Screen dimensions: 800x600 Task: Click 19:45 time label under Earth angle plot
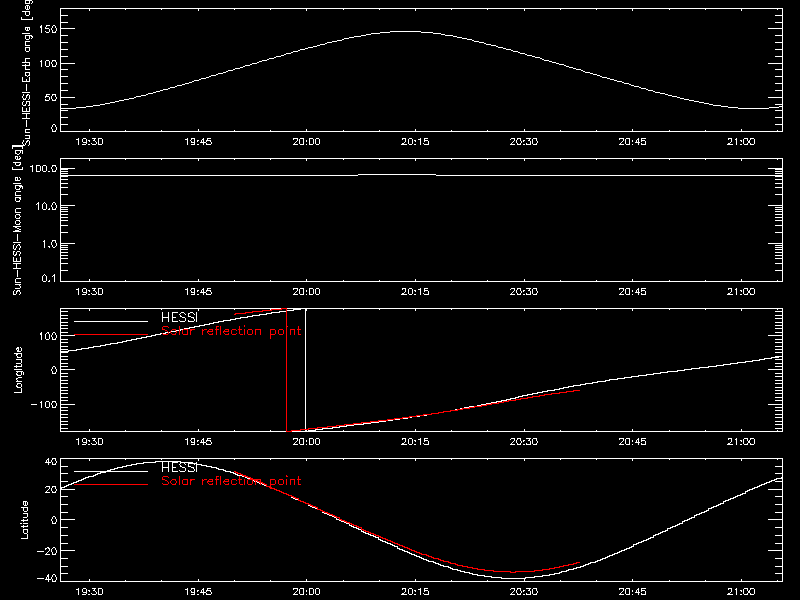coord(198,142)
